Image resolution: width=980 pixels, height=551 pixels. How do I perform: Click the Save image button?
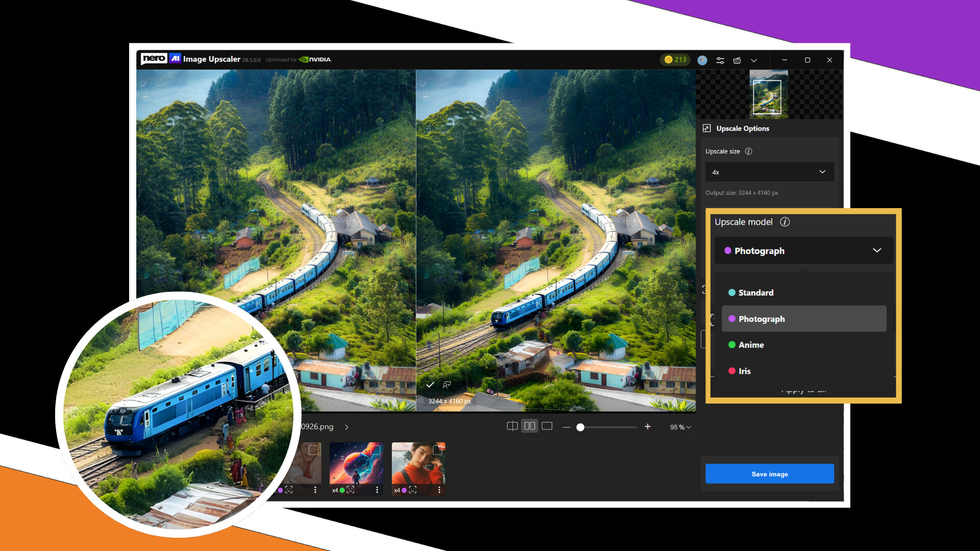769,473
